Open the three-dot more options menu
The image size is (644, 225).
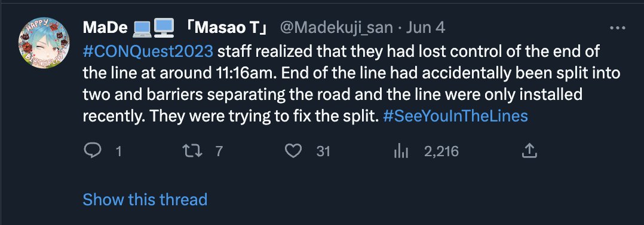[x=618, y=28]
